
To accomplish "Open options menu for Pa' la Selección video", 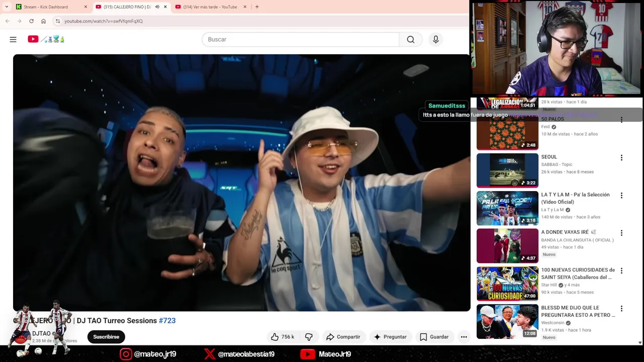I will 622,195.
